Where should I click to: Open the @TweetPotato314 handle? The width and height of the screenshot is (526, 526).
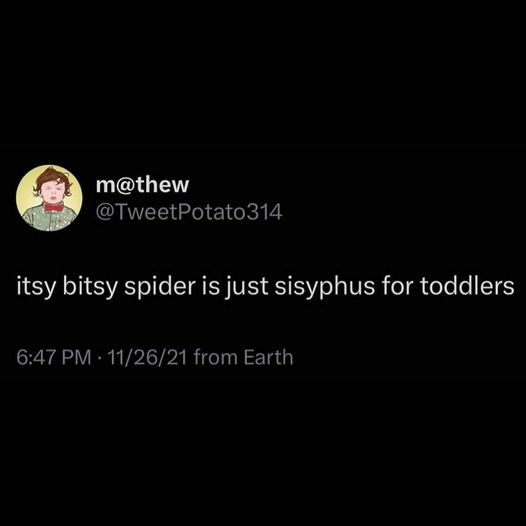(189, 212)
